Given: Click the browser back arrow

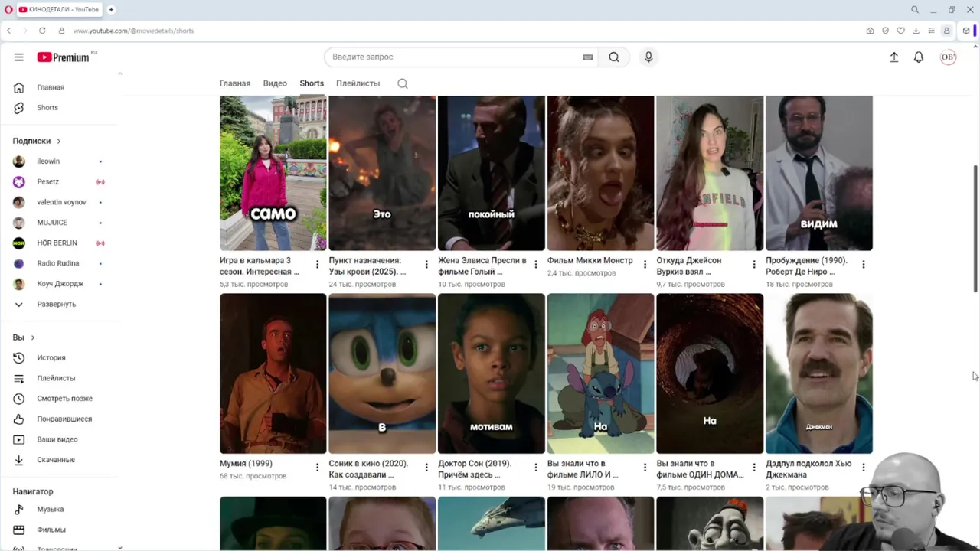Looking at the screenshot, I should point(8,31).
